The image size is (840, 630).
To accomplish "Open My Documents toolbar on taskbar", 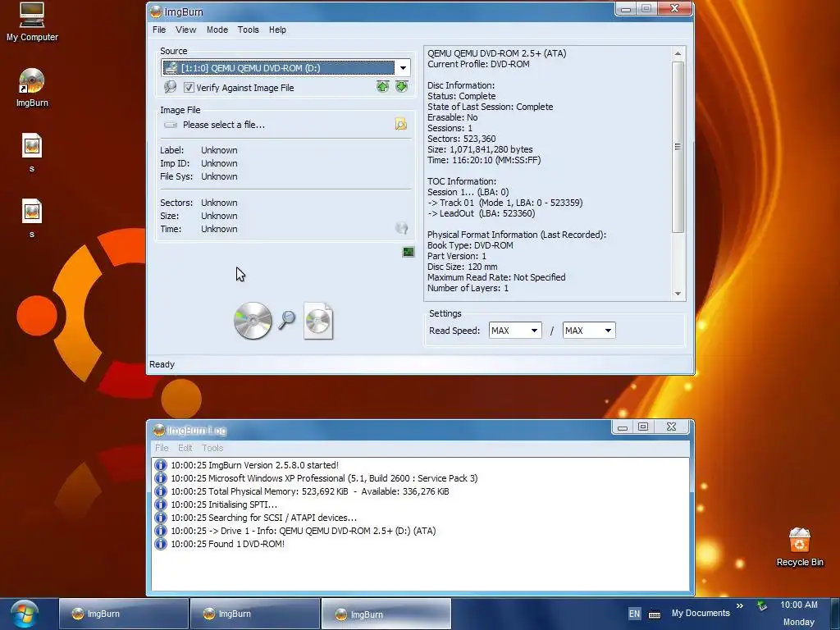I will tap(701, 613).
